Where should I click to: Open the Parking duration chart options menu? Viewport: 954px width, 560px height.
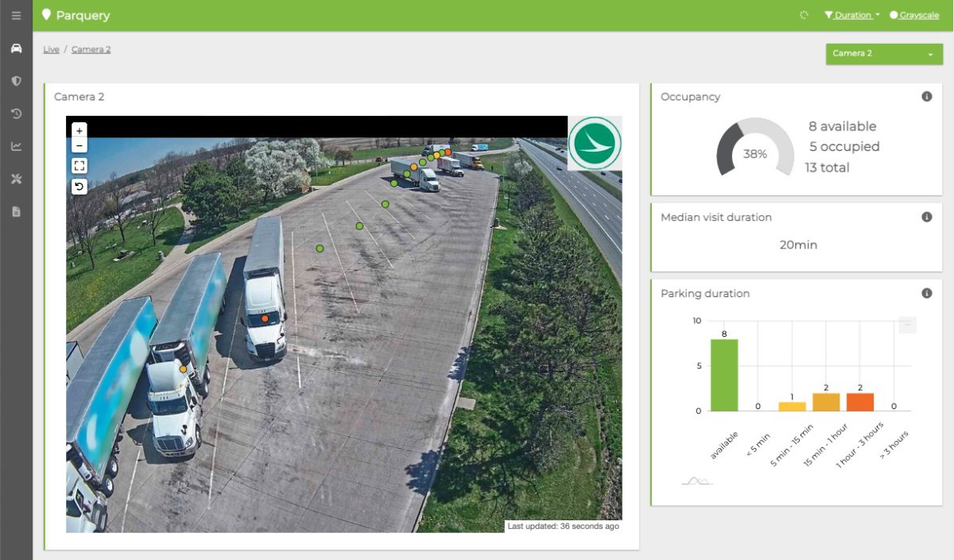[x=907, y=325]
